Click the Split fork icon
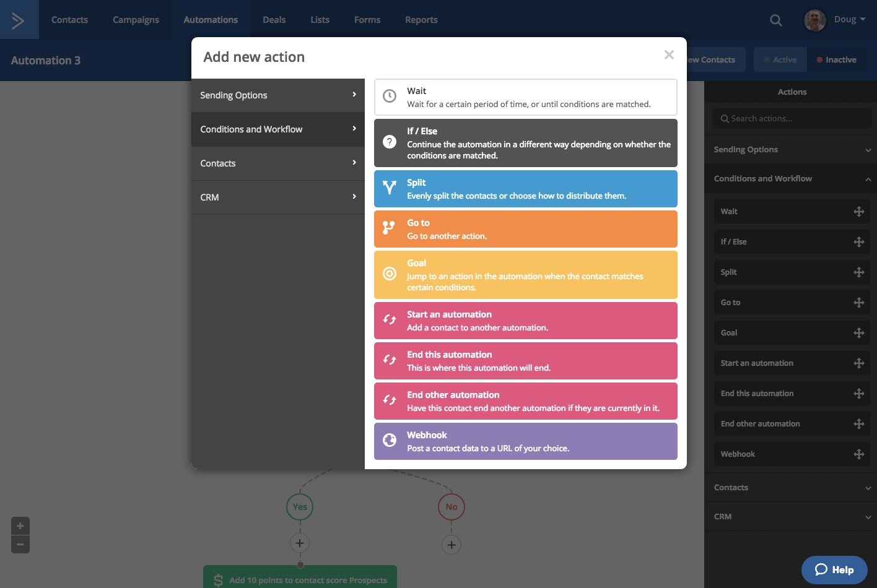The height and width of the screenshot is (588, 877). pyautogui.click(x=390, y=188)
